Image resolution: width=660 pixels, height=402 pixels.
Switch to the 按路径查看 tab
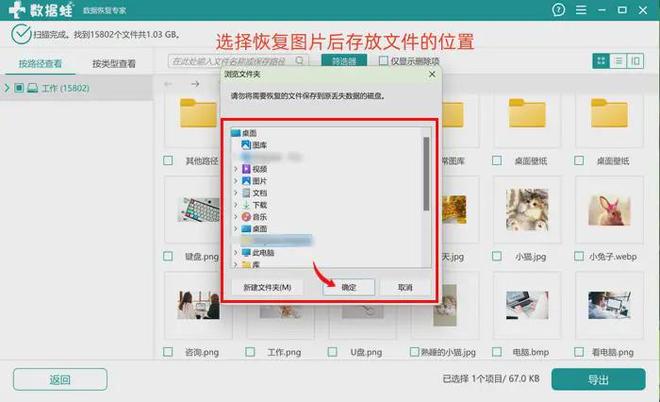coord(40,64)
